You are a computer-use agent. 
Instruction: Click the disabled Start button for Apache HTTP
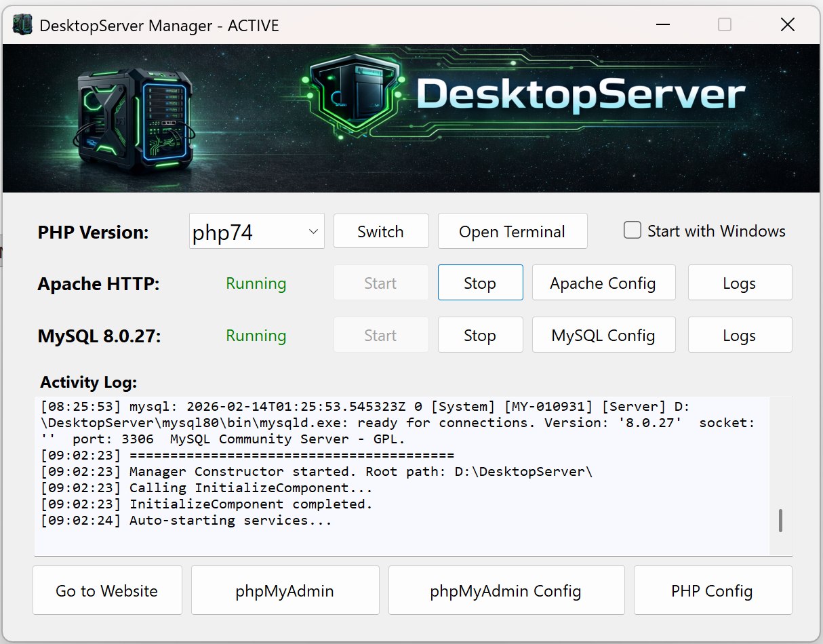380,283
